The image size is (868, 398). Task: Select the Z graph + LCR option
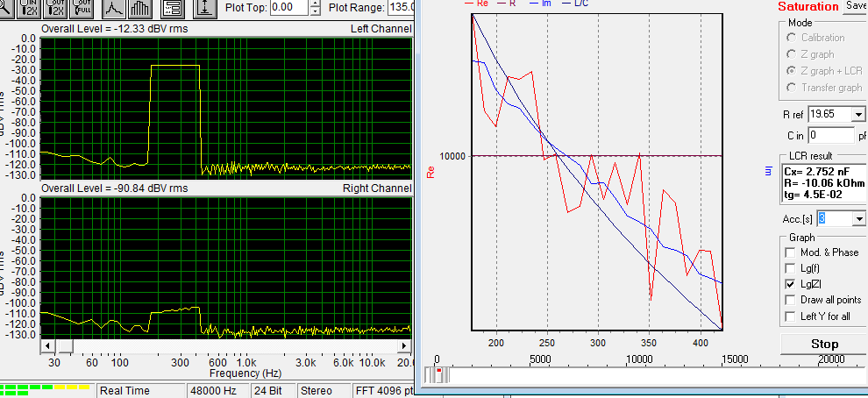click(x=793, y=71)
